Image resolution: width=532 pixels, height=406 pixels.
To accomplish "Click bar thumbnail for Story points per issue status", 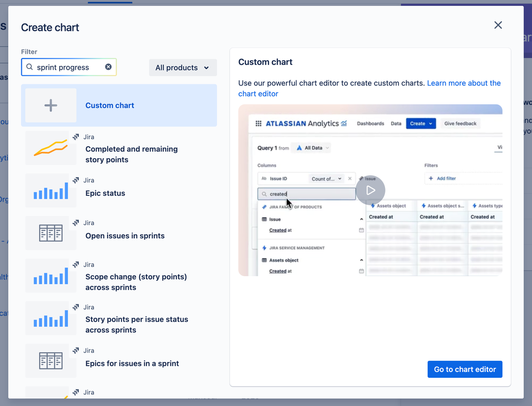I will pyautogui.click(x=51, y=319).
